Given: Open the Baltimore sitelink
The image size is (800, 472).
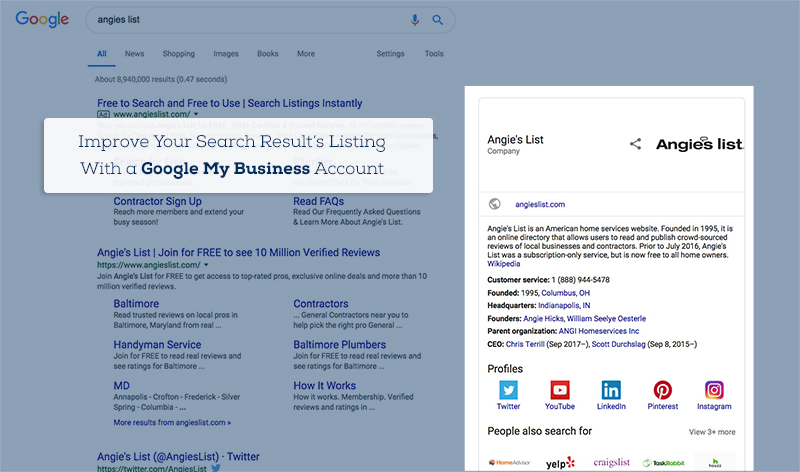Looking at the screenshot, I should click(136, 304).
